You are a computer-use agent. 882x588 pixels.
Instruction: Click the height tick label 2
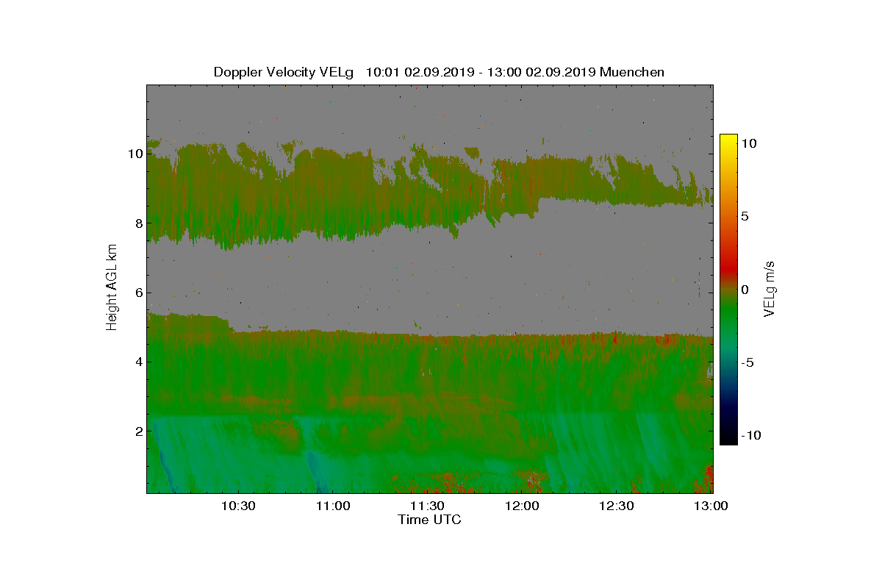[137, 430]
